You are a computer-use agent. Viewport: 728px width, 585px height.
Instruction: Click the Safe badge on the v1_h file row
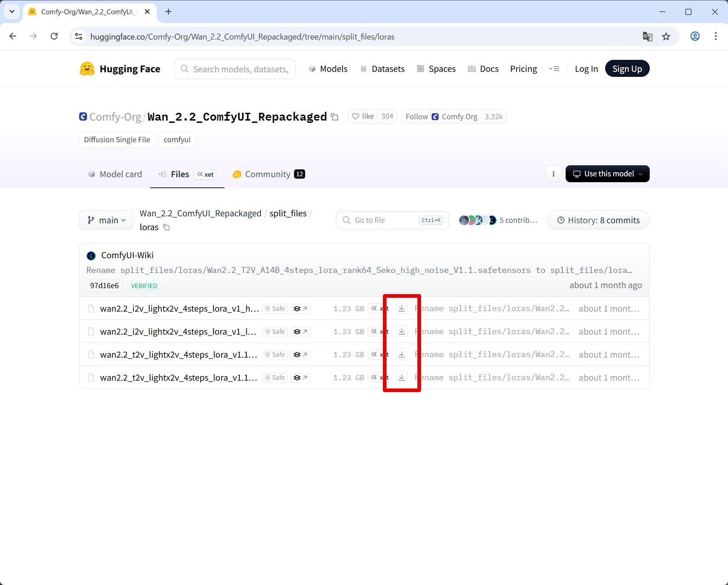point(275,308)
